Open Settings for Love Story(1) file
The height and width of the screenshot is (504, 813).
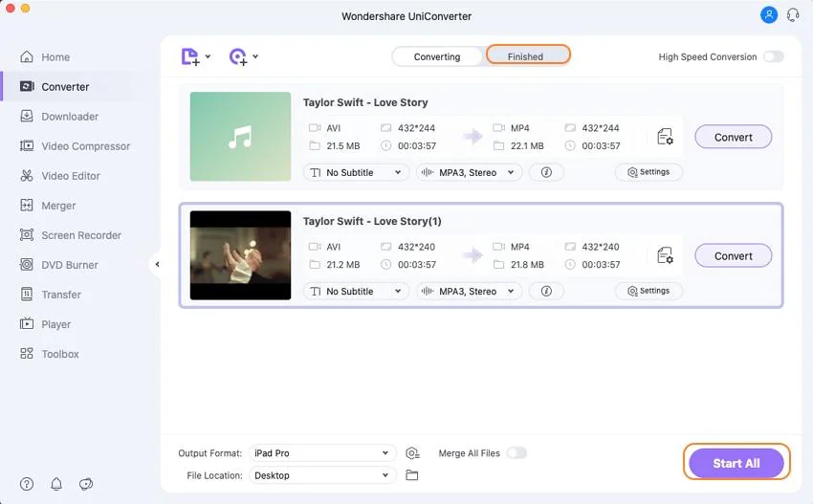(x=648, y=291)
